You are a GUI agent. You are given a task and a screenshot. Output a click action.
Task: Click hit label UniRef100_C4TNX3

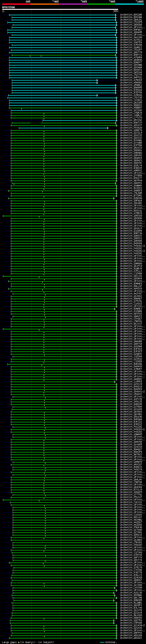[x=131, y=100]
